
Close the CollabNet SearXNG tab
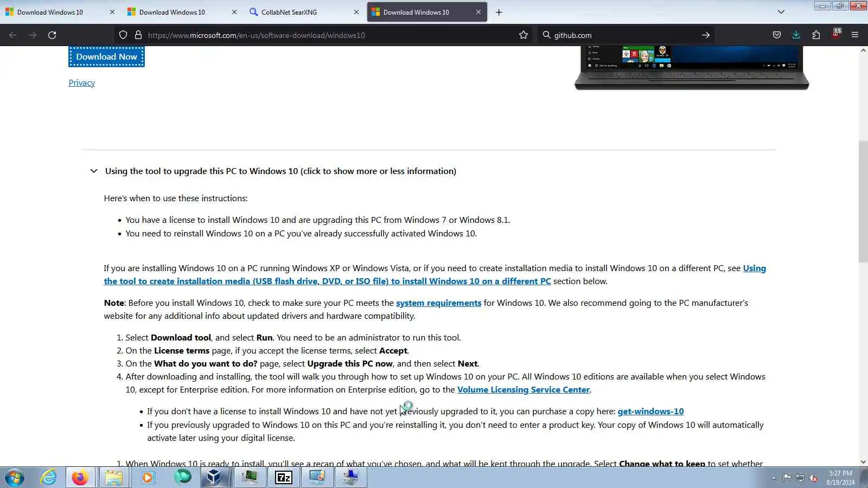tap(356, 12)
